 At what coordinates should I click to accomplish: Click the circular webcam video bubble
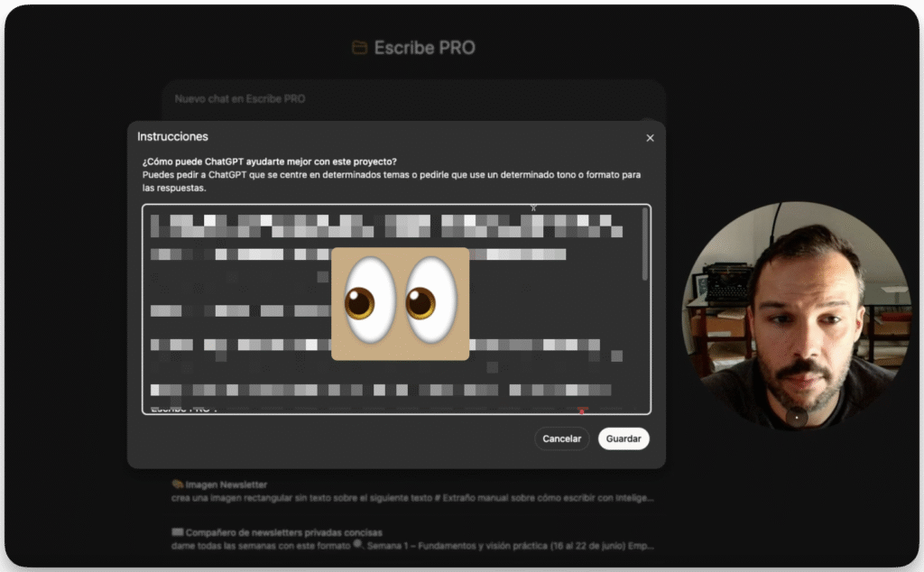(797, 314)
